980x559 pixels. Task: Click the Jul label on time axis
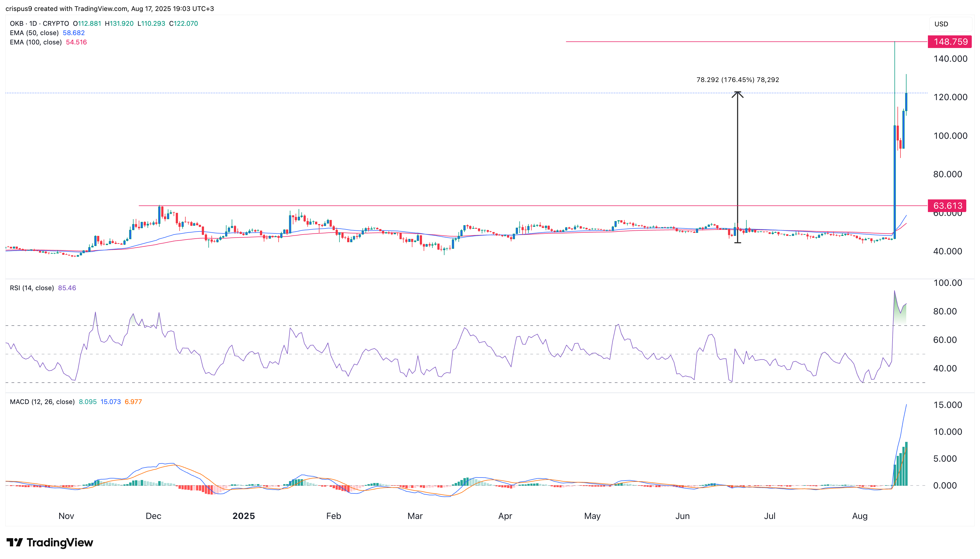(769, 516)
